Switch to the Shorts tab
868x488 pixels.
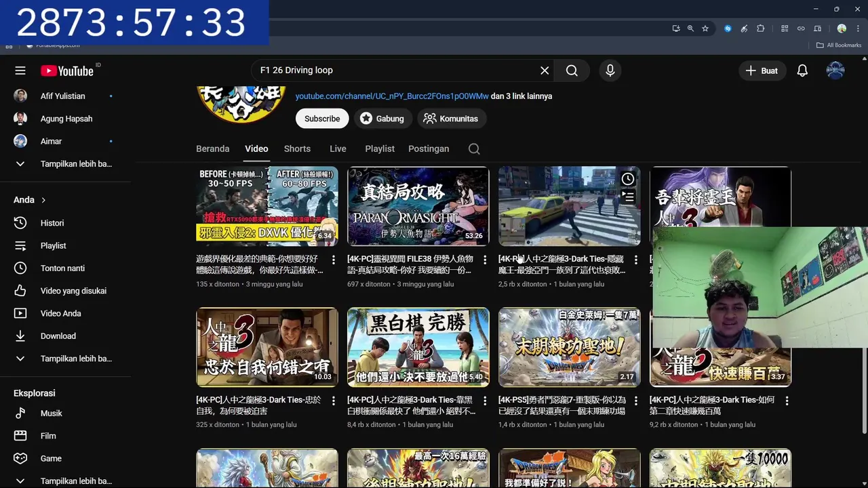click(x=297, y=149)
